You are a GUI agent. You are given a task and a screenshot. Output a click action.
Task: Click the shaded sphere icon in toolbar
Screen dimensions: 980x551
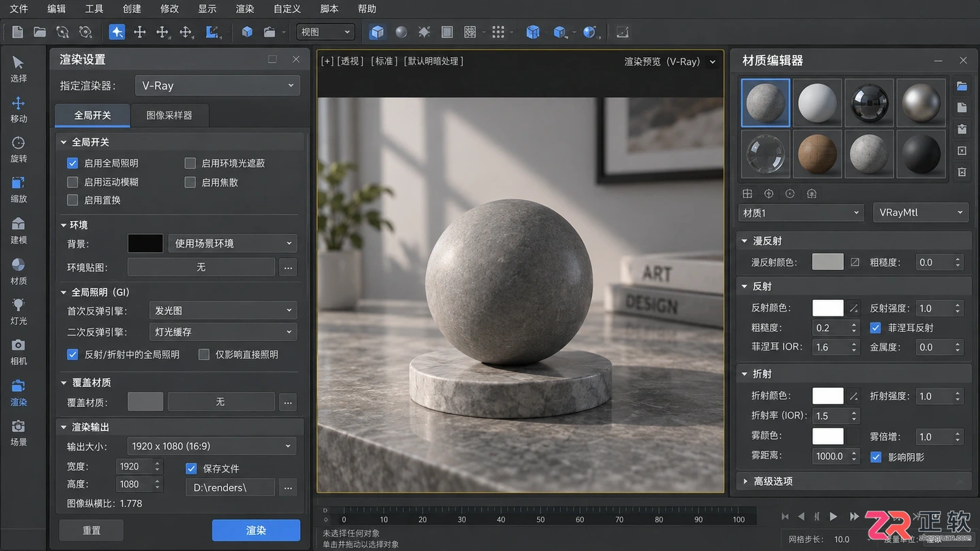402,32
